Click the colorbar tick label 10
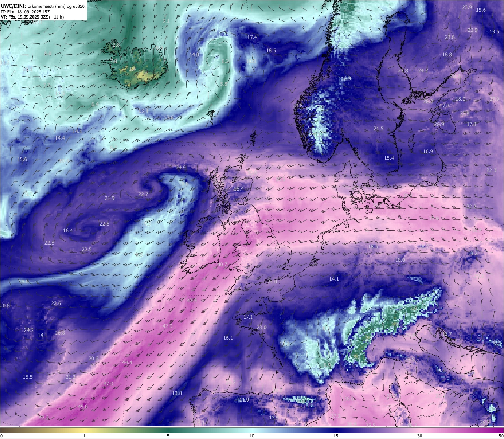Screen dimensions: 504x439 click(252, 436)
